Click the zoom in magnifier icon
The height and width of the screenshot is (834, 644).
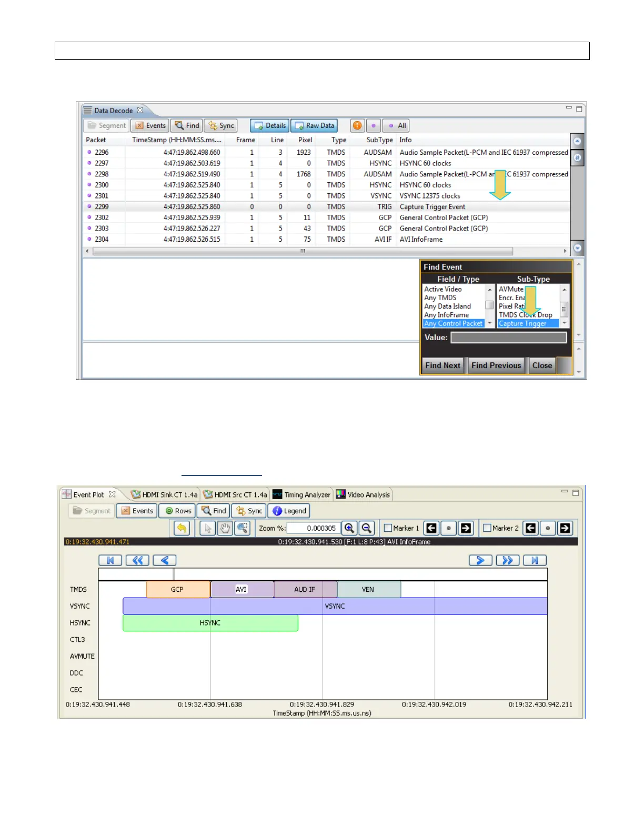(349, 528)
